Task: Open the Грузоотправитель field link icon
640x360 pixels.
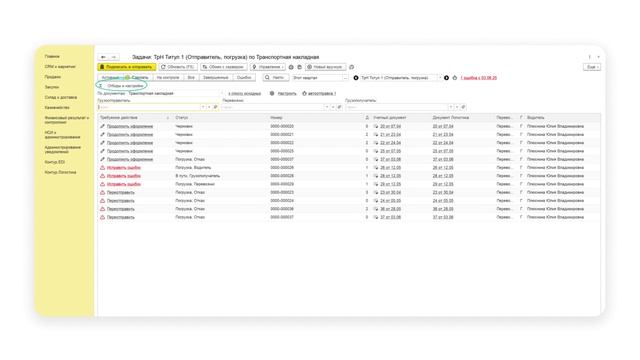Action: pyautogui.click(x=216, y=107)
